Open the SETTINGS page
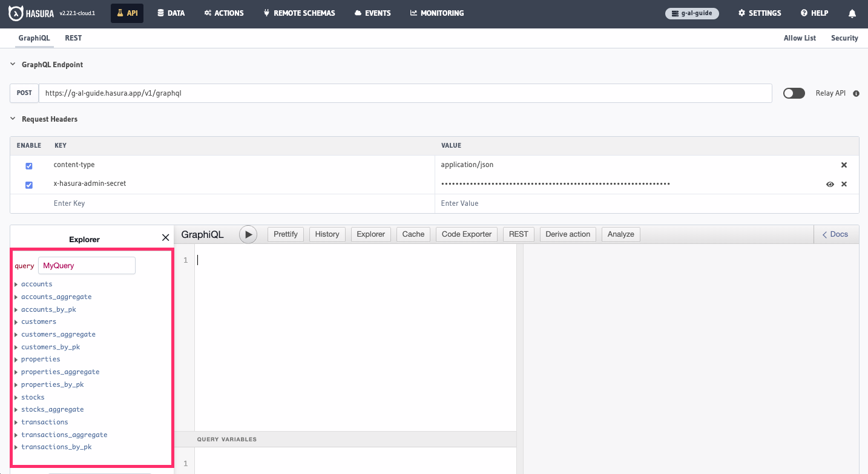The width and height of the screenshot is (868, 474). 759,13
